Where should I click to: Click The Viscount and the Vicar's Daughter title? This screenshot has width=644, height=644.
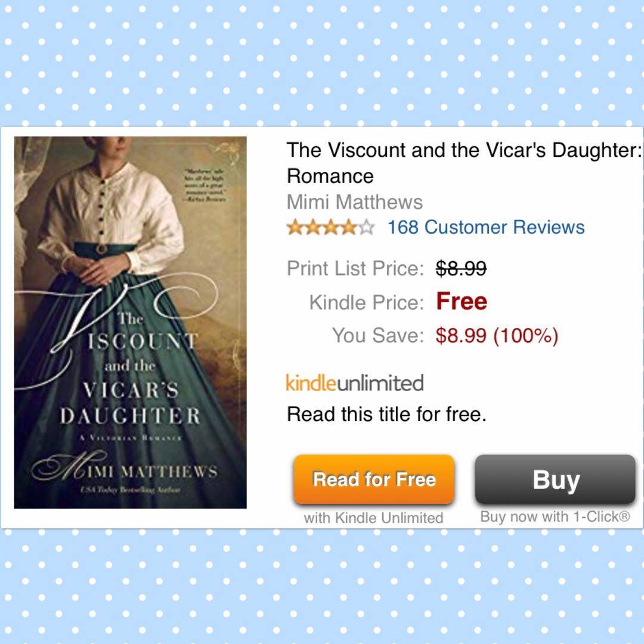point(464,163)
